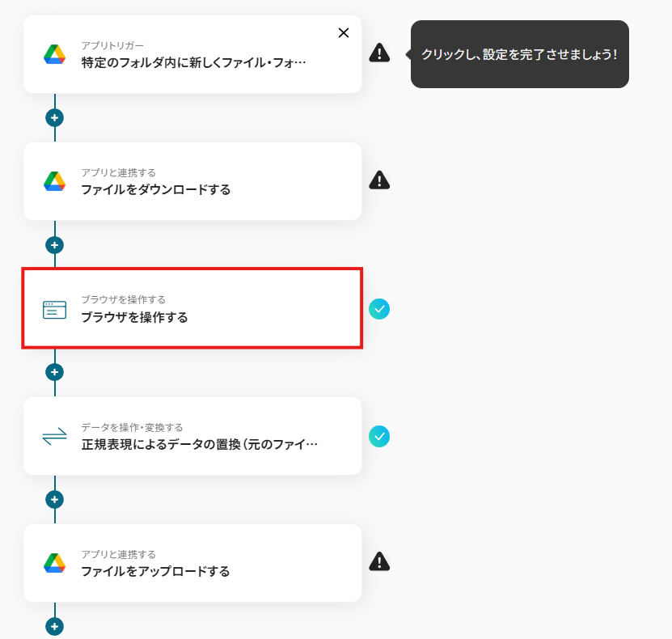Add a step below the download card

click(x=54, y=245)
